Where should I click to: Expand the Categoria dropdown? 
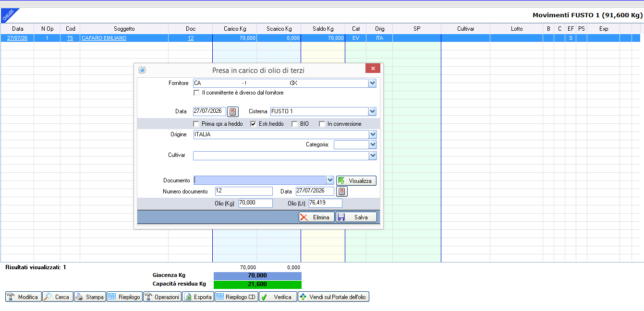pos(373,144)
